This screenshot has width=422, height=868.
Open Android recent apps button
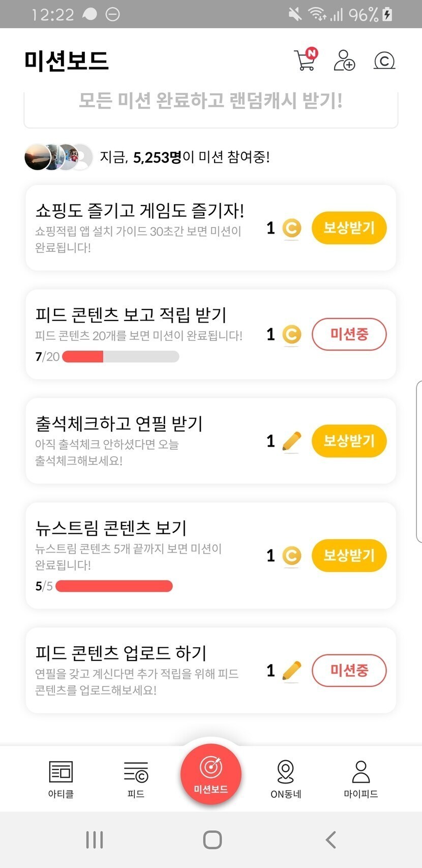point(95,840)
